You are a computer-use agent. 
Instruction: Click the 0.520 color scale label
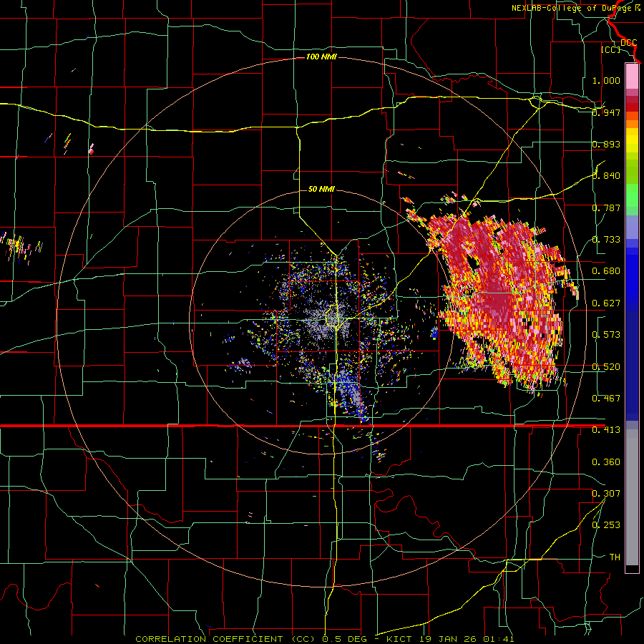pos(606,367)
